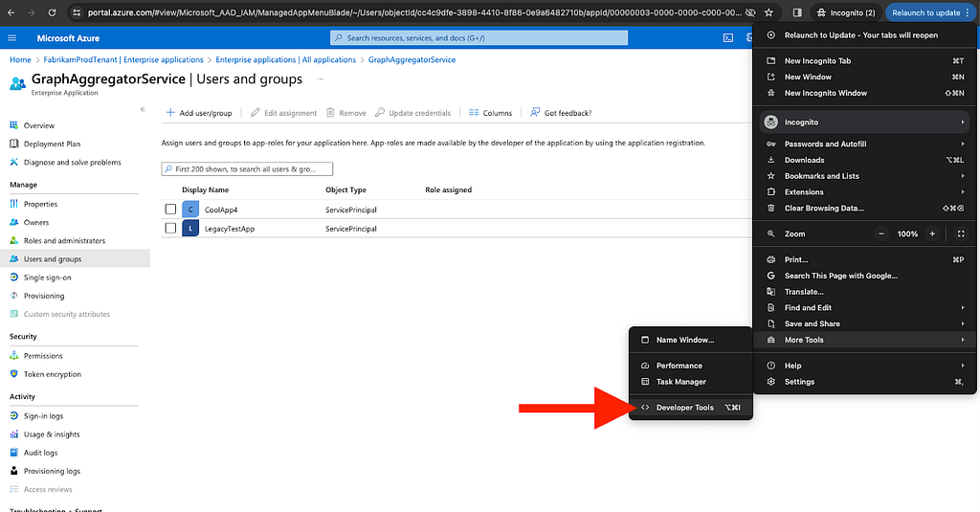Viewport: 980px width, 512px height.
Task: Click the browser back arrow
Action: (11, 12)
